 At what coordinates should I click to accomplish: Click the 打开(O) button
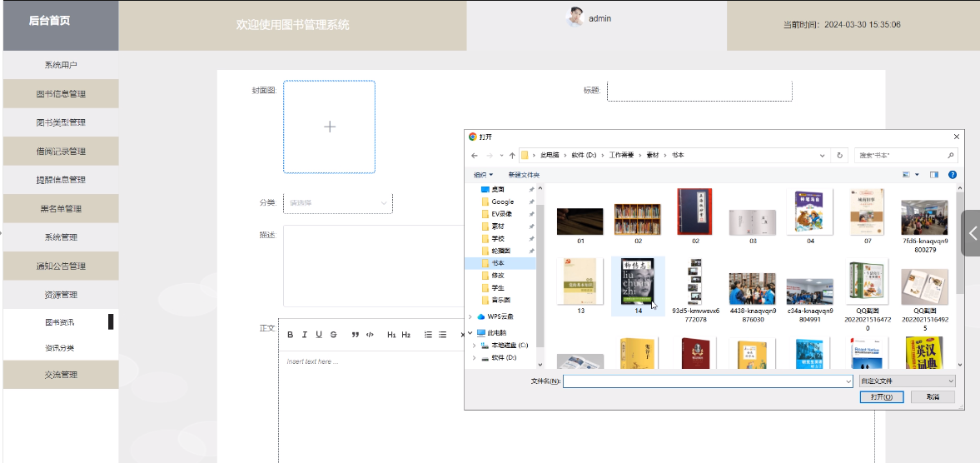[x=881, y=396]
